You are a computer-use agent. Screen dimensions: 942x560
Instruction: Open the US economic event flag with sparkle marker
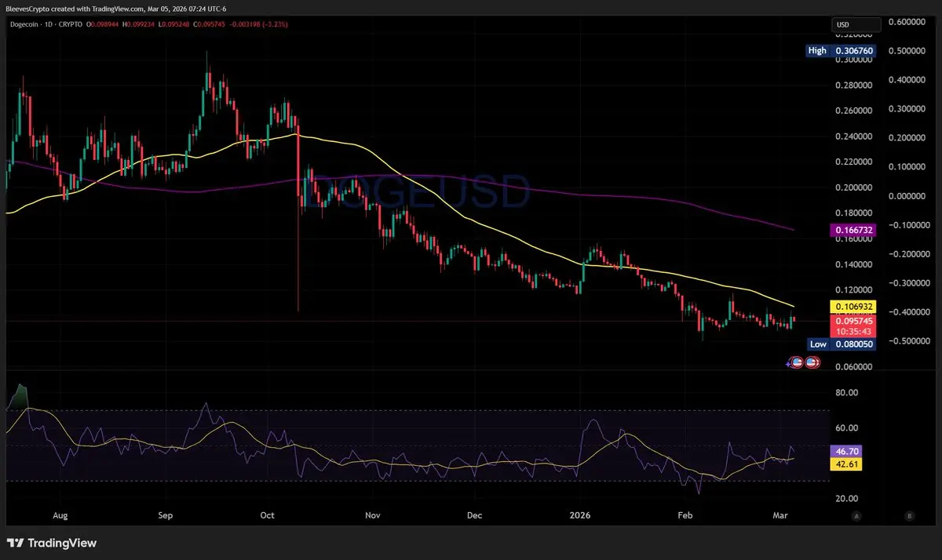pos(796,363)
